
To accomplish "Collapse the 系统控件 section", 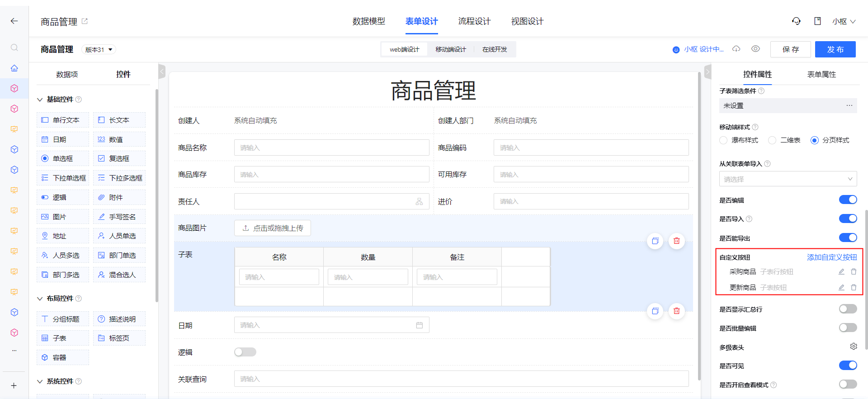I will click(40, 381).
